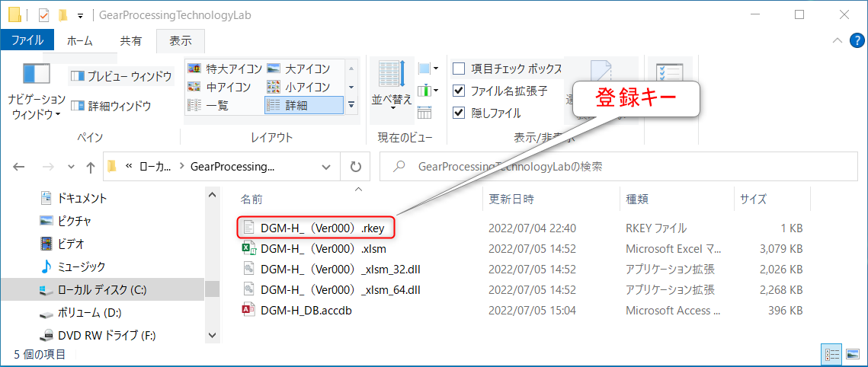Go forward with the right arrow
The height and width of the screenshot is (367, 868).
click(49, 166)
